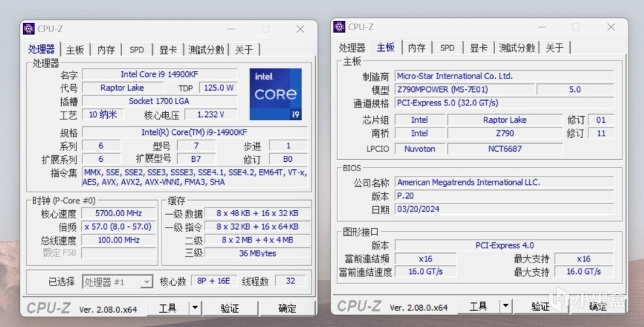Click multiplier x 57.0 (8.0 - 57.0)

coord(118,227)
